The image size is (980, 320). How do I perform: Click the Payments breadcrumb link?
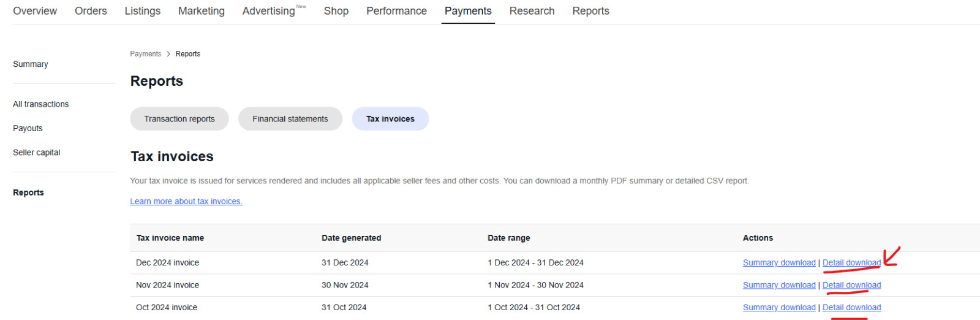(x=146, y=54)
